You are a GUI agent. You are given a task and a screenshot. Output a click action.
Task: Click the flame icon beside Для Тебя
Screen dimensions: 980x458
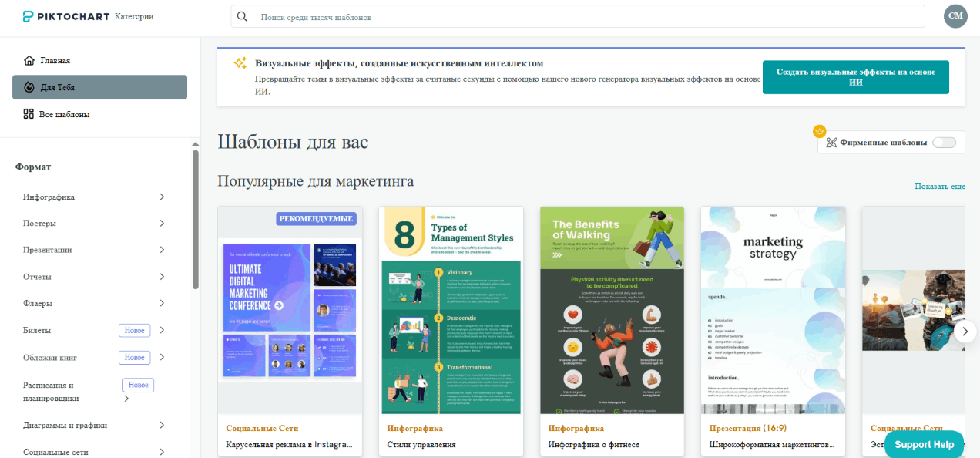29,87
